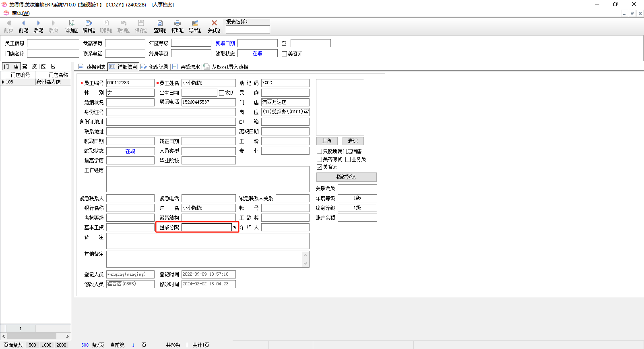Click the Edit (编辑) toolbar icon
This screenshot has width=644, height=349.
click(89, 27)
